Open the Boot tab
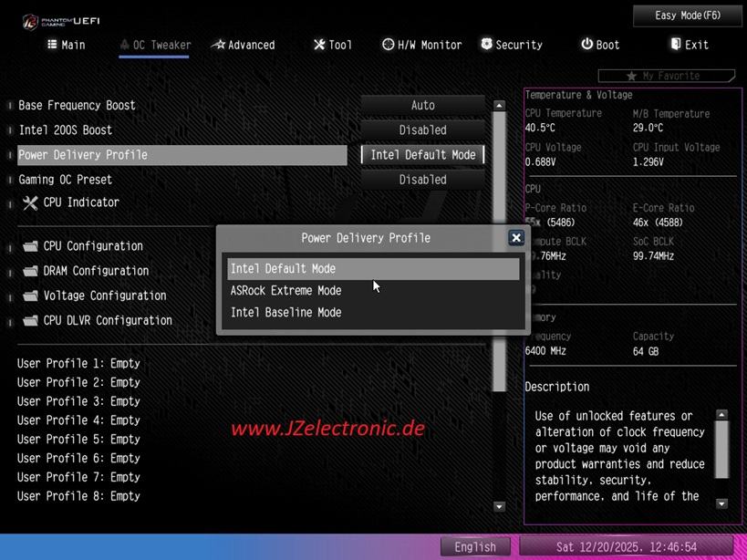 600,45
